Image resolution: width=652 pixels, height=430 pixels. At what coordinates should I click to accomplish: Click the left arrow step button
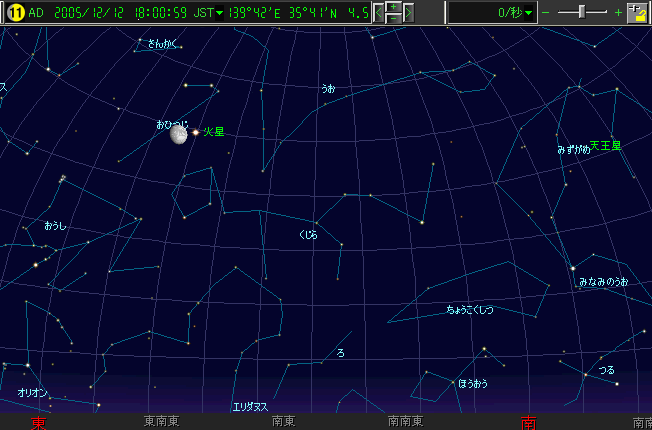380,13
